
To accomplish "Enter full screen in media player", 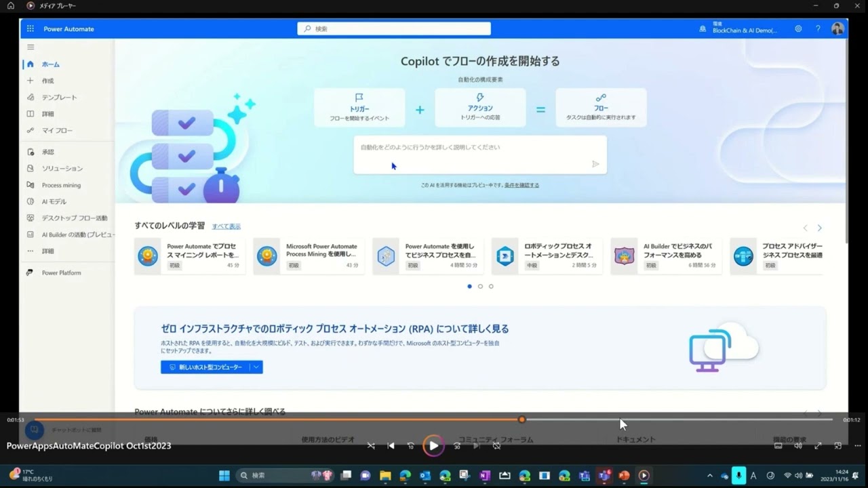I will [x=818, y=445].
